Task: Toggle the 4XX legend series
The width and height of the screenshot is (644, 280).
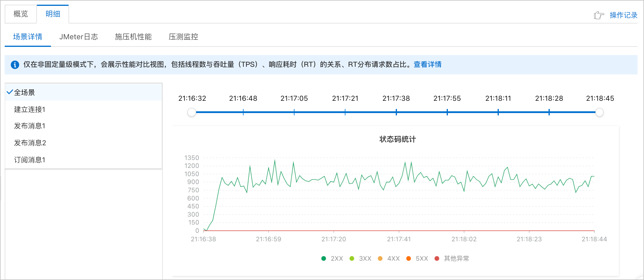Action: tap(389, 258)
